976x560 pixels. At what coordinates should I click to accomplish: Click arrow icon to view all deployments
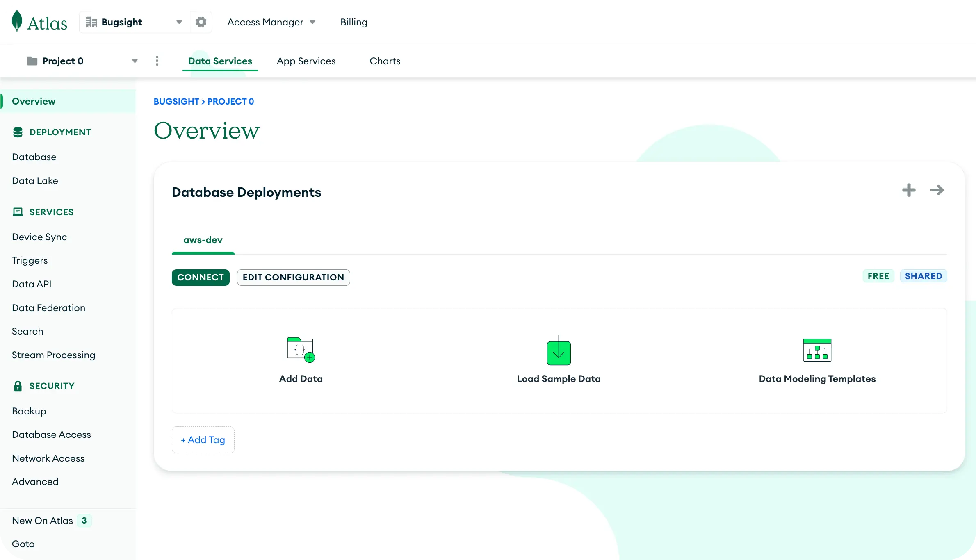tap(937, 190)
